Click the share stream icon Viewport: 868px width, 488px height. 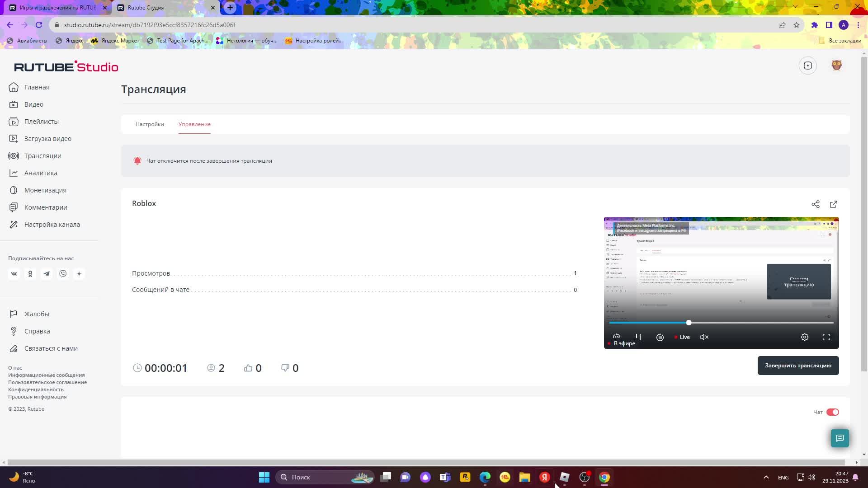pyautogui.click(x=815, y=204)
